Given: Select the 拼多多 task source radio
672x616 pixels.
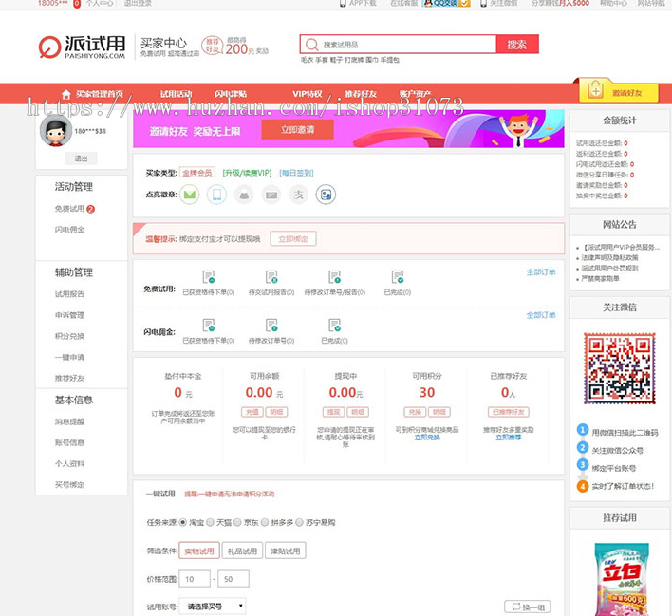Looking at the screenshot, I should (265, 522).
